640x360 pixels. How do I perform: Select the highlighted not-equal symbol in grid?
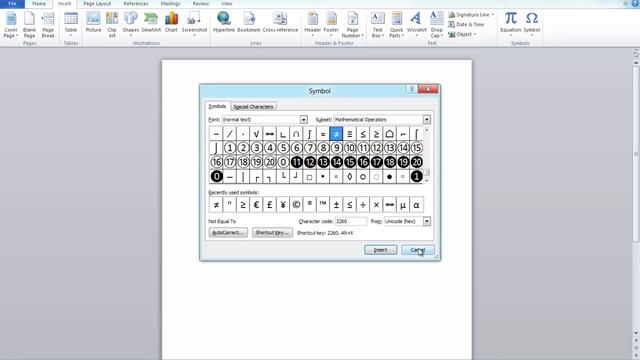[x=336, y=133]
